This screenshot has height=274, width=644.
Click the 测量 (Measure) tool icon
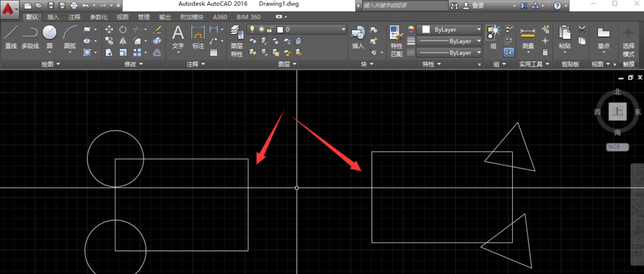pyautogui.click(x=528, y=36)
